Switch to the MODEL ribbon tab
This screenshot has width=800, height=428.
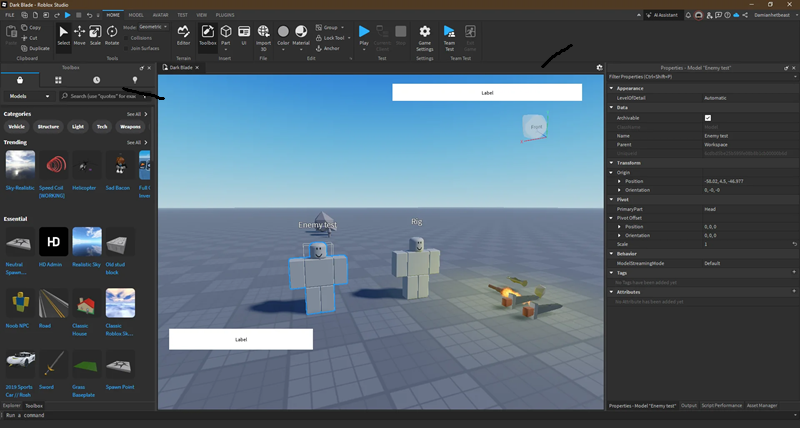click(136, 15)
